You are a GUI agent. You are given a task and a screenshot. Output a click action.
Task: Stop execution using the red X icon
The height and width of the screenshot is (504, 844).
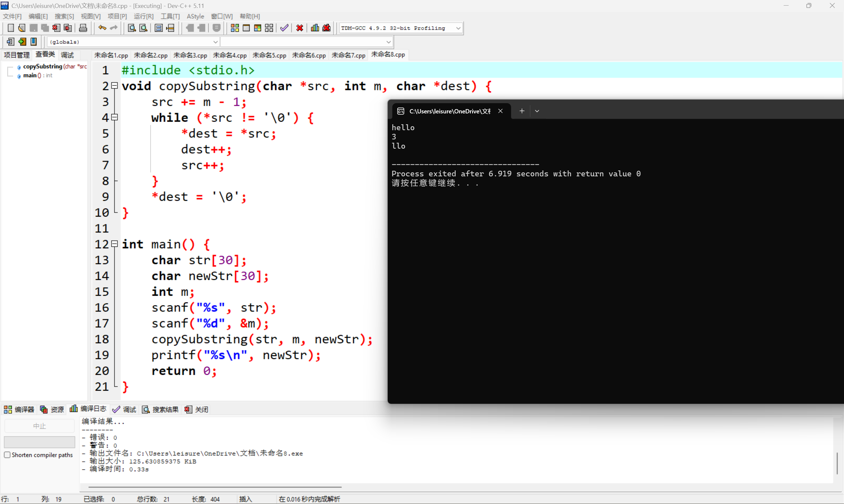pyautogui.click(x=299, y=28)
